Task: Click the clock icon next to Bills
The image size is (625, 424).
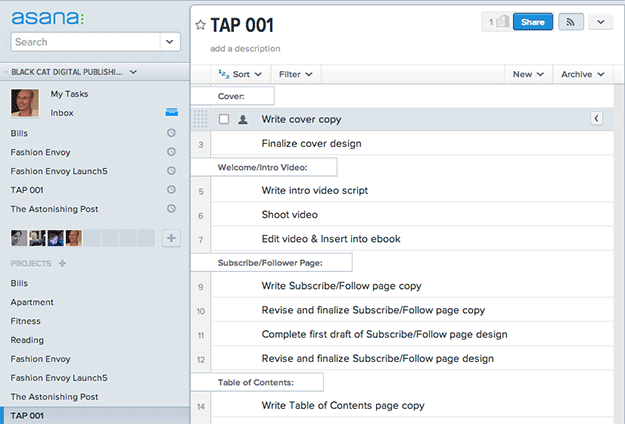Action: click(x=171, y=133)
